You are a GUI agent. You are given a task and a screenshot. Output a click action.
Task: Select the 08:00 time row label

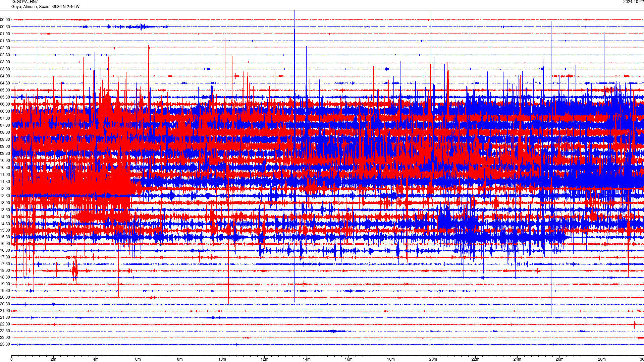(x=5, y=132)
